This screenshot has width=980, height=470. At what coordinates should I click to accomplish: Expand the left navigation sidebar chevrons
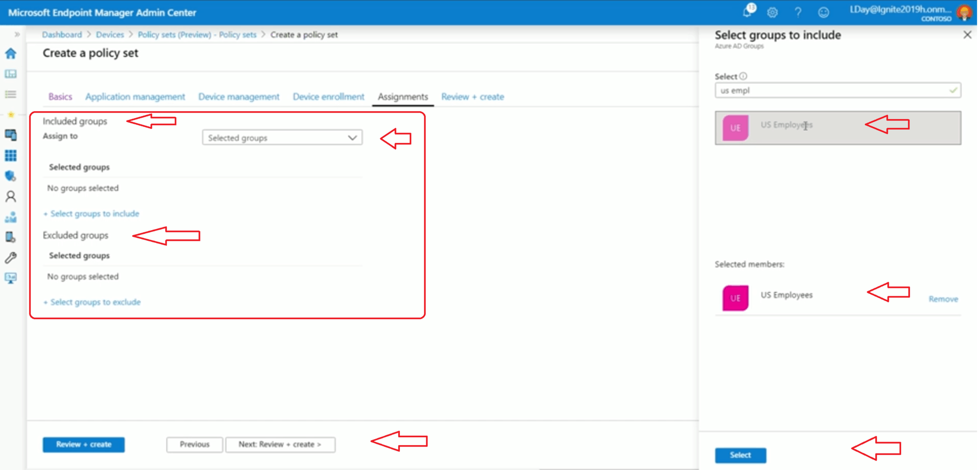[17, 34]
